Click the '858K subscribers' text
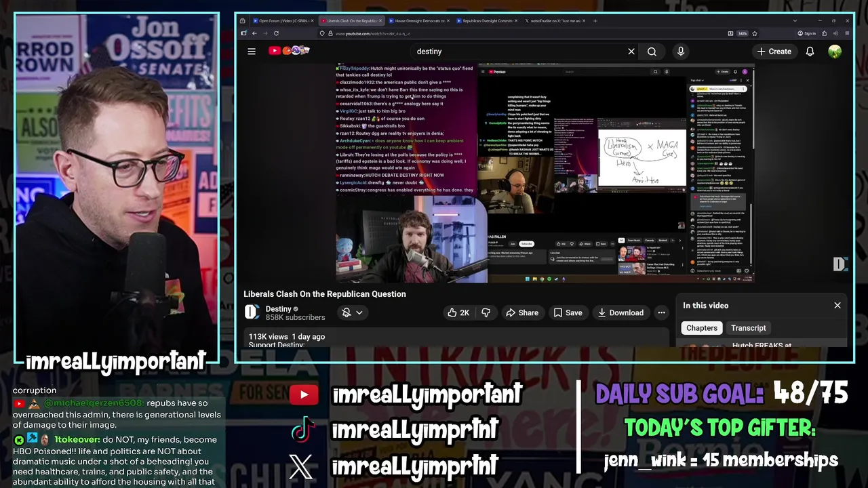 [296, 317]
